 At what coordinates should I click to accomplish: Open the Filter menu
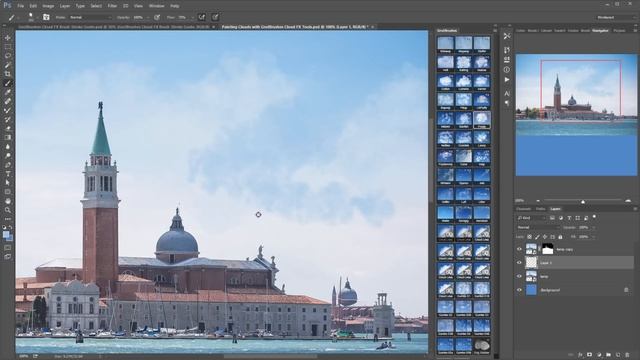tap(112, 6)
